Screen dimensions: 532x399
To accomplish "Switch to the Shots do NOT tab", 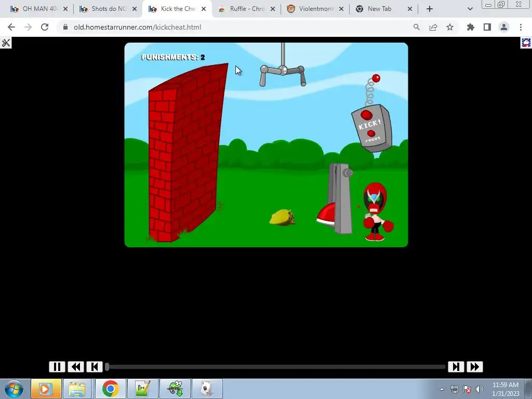I will 108,9.
